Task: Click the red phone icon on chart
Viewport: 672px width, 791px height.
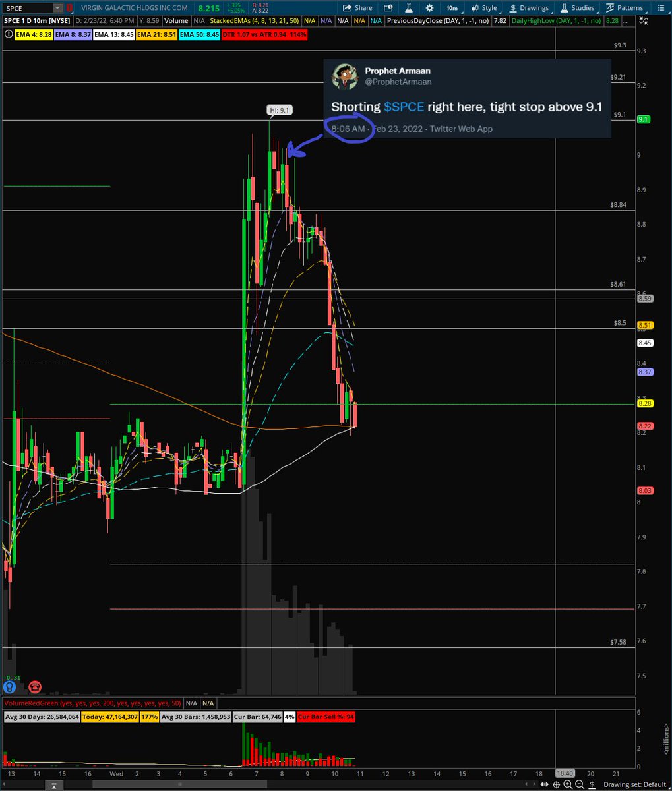Action: click(x=34, y=686)
